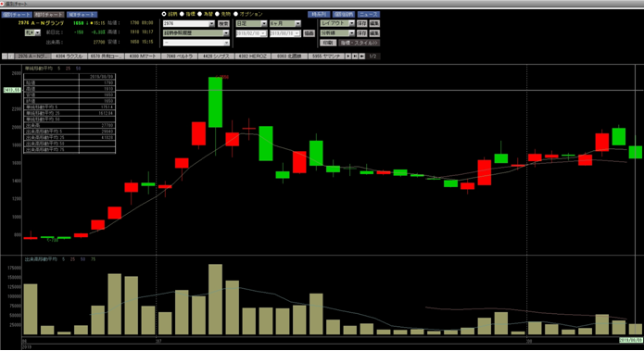Screen dimensions: 644x351
Task: Click 編集 next to 分析線
Action: (374, 32)
